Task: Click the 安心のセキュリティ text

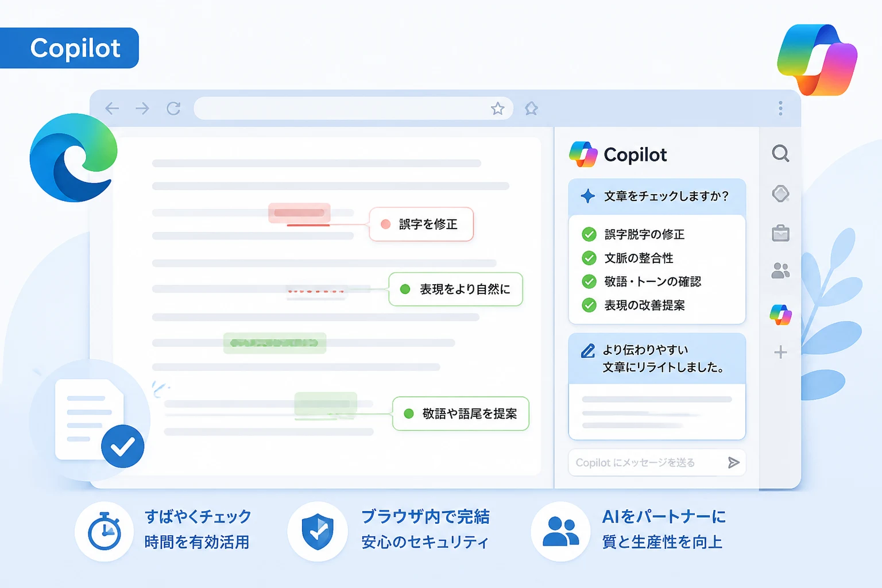Action: [425, 542]
